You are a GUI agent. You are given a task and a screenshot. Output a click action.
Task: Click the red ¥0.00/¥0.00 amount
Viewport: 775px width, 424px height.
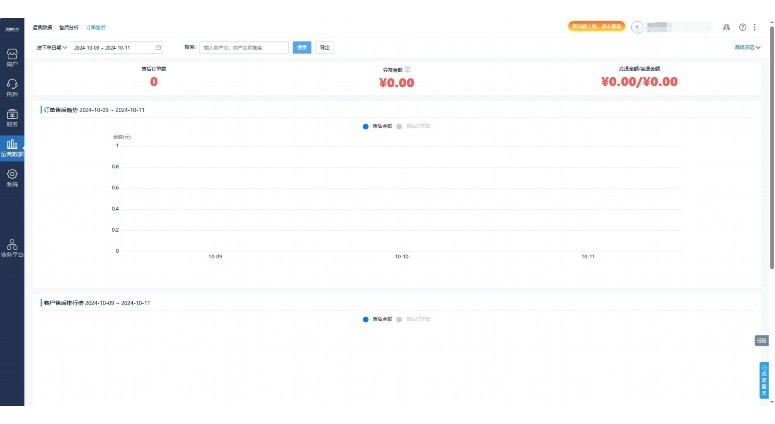pos(639,82)
